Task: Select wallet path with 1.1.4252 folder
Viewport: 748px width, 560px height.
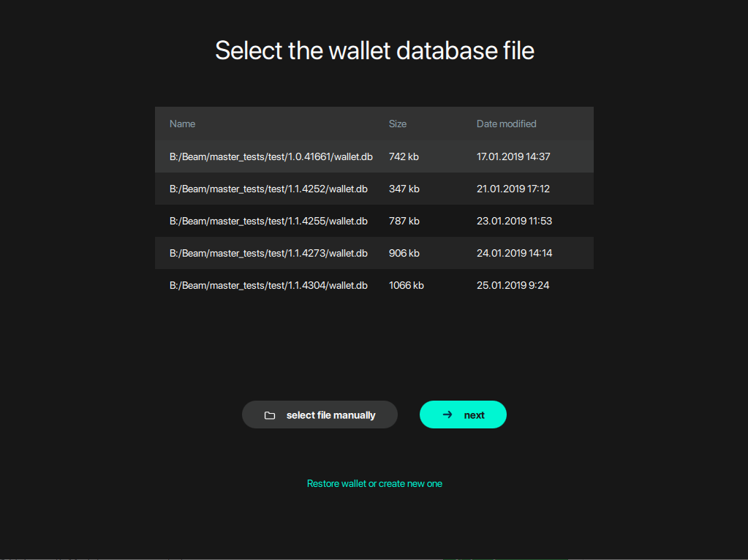Action: tap(268, 189)
